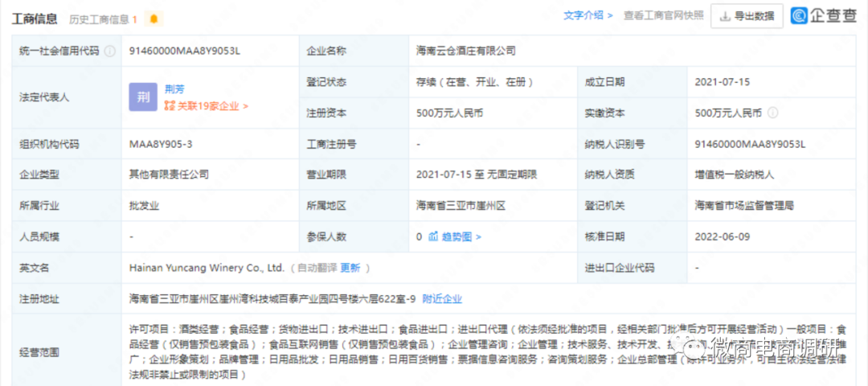Select the 工商信息 heading tab
Screen dimensions: 868x386
tap(35, 18)
